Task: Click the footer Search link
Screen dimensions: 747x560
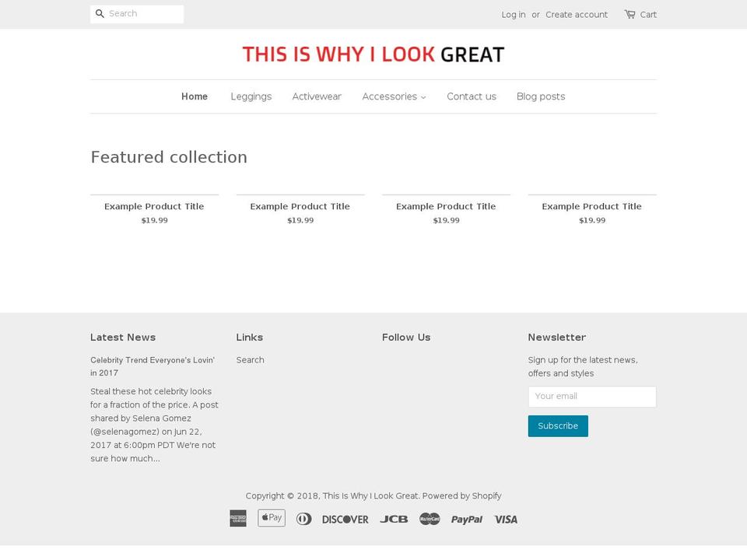Action: point(250,360)
